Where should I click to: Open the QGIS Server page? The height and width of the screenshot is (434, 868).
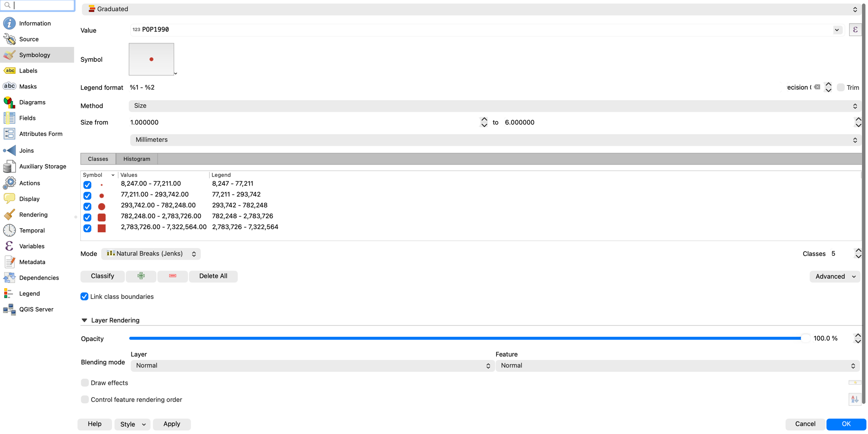(x=37, y=309)
